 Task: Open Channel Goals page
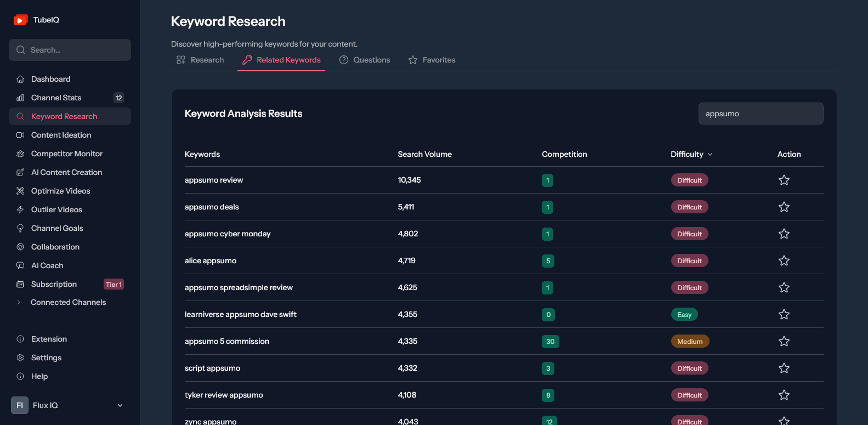pyautogui.click(x=70, y=228)
